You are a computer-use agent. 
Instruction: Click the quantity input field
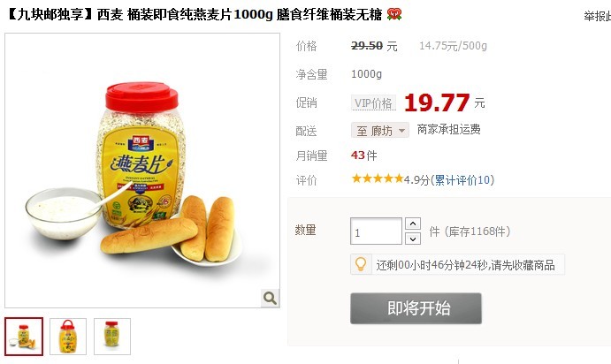(x=376, y=231)
